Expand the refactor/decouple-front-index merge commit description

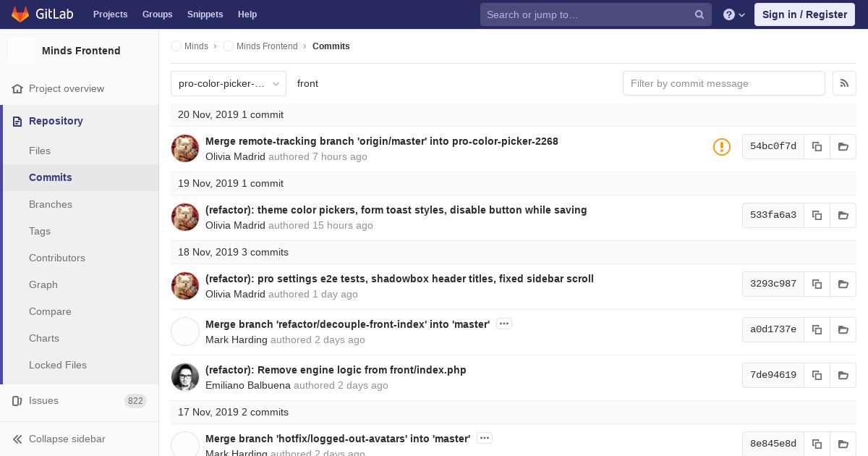(504, 324)
